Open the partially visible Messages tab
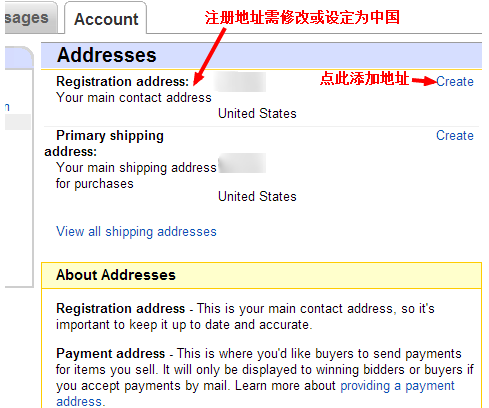This screenshot has width=489, height=408. point(31,17)
